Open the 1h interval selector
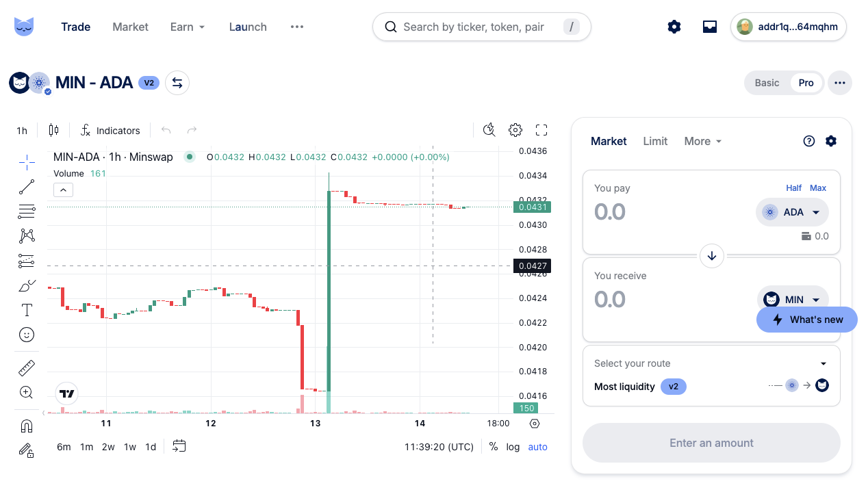868x492 pixels. click(x=23, y=130)
